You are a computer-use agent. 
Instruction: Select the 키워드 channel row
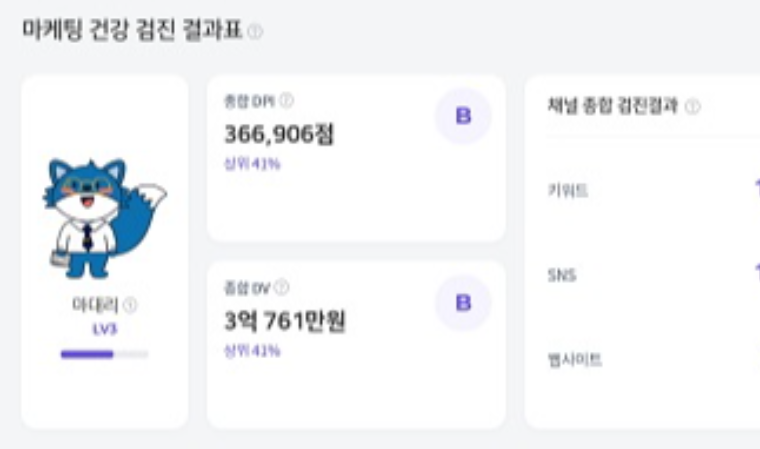(653, 190)
